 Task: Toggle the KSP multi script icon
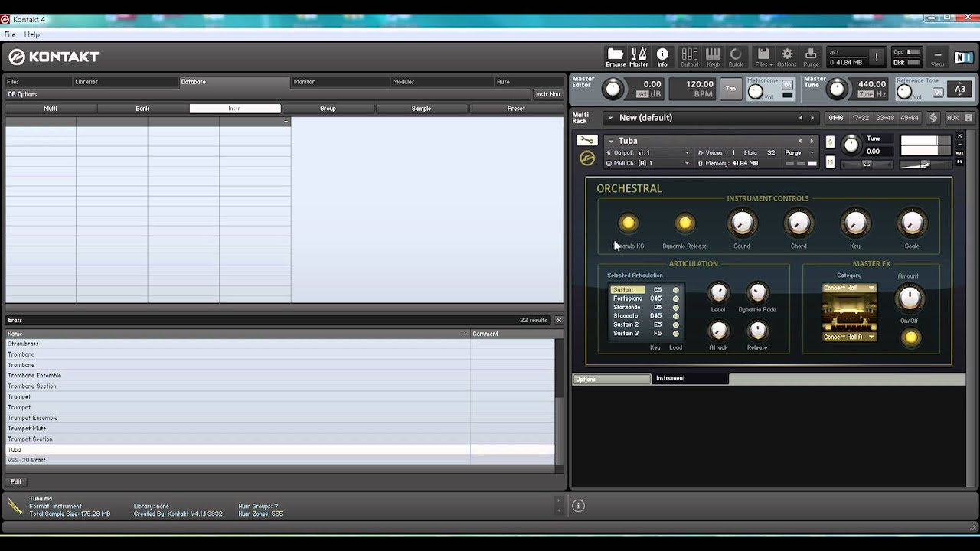[x=933, y=118]
